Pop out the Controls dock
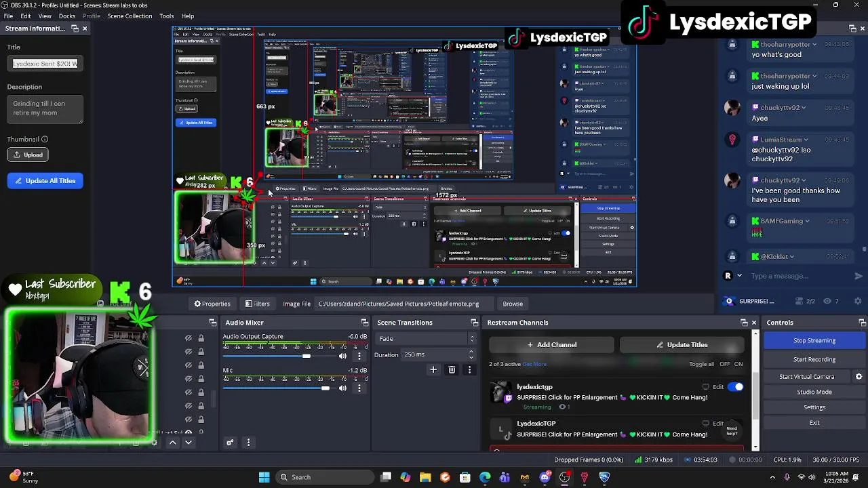The image size is (868, 488). pos(863,323)
